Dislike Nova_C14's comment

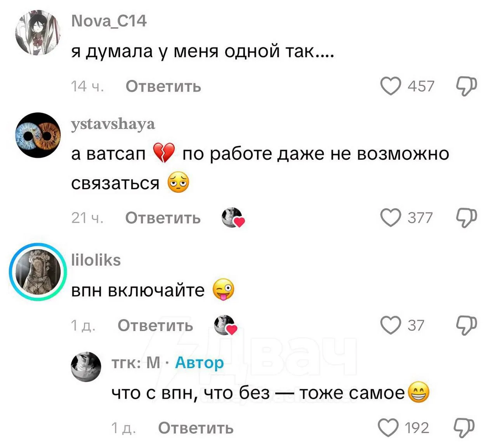click(x=466, y=86)
